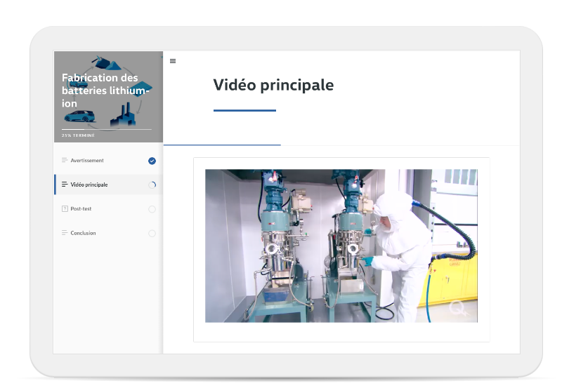This screenshot has height=388, width=588.
Task: Click the 25% TERMINÉ progress label
Action: (78, 135)
